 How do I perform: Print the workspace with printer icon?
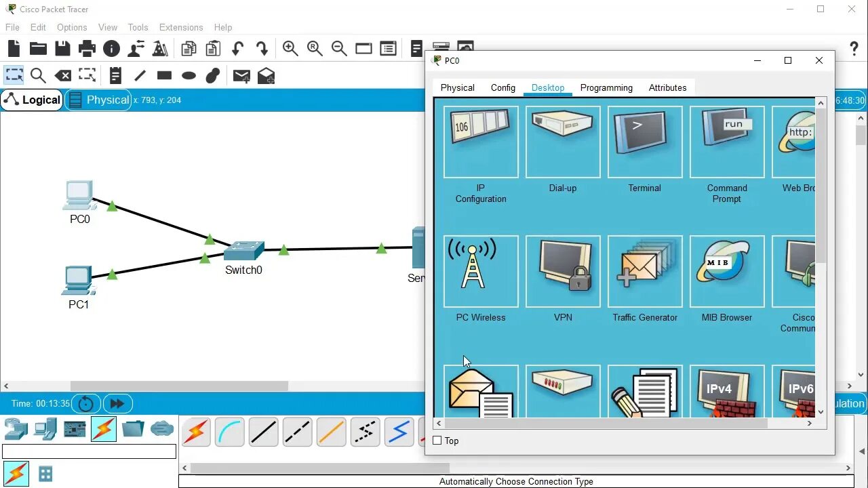coord(87,48)
